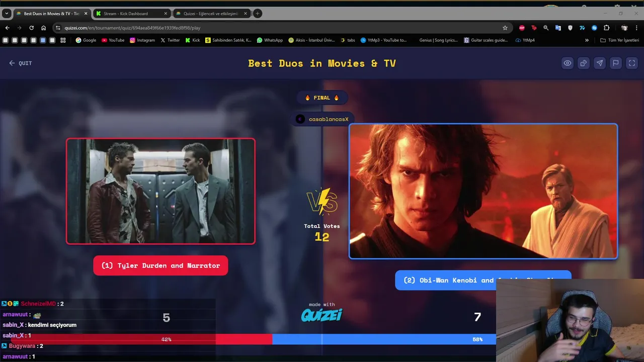Image resolution: width=644 pixels, height=362 pixels.
Task: Open the shield extension icon
Action: [570, 28]
